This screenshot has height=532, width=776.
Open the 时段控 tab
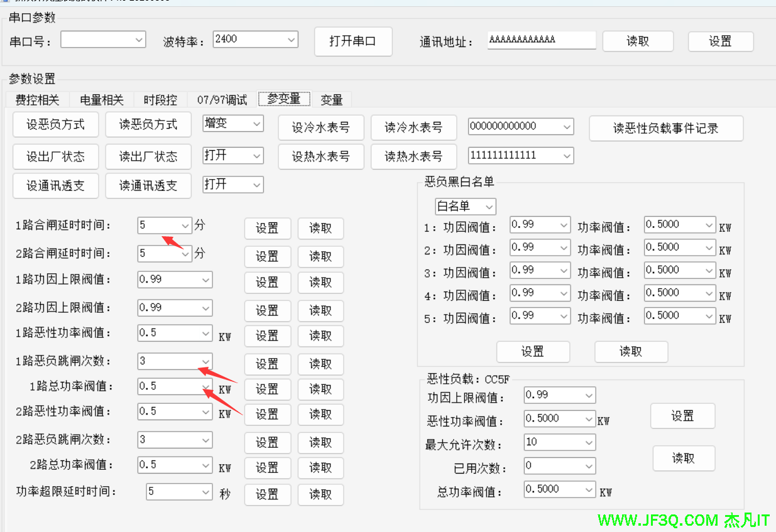160,100
